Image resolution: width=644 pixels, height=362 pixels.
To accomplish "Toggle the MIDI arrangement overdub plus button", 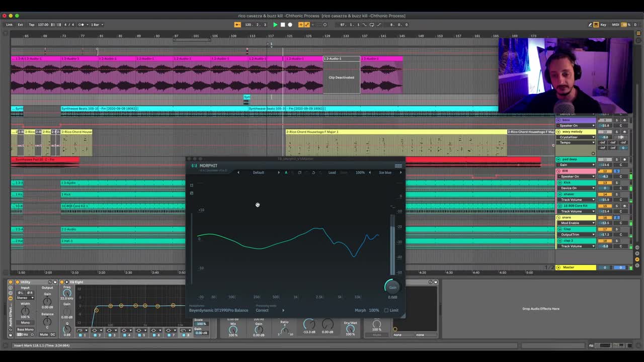I will click(301, 25).
